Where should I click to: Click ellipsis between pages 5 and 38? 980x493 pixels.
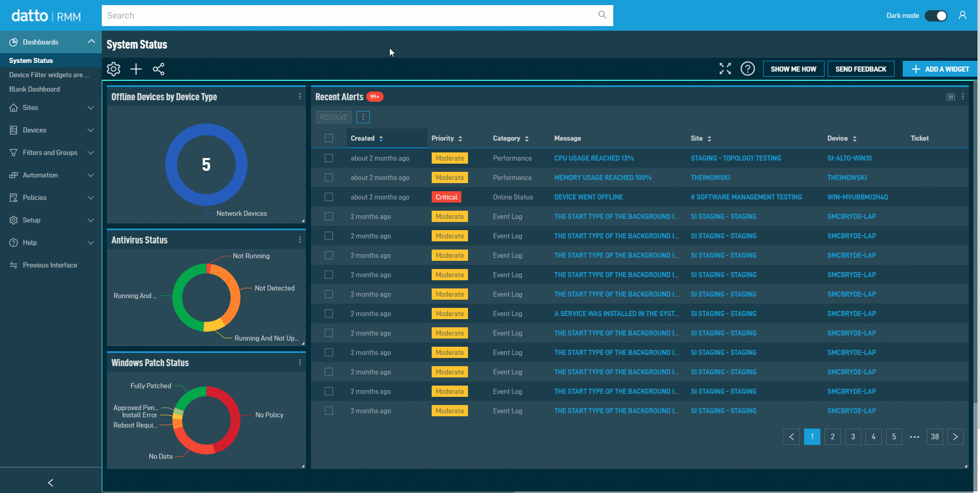pyautogui.click(x=915, y=437)
